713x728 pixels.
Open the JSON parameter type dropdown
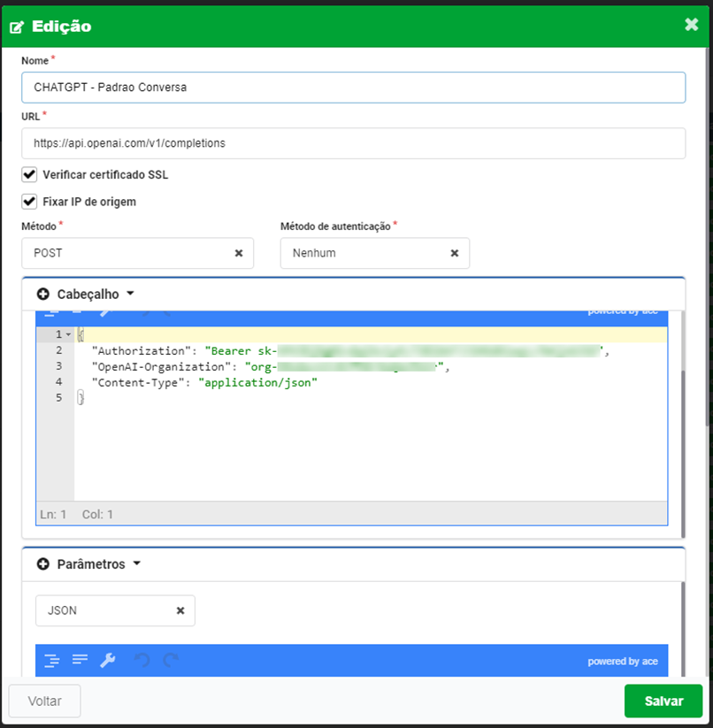115,610
